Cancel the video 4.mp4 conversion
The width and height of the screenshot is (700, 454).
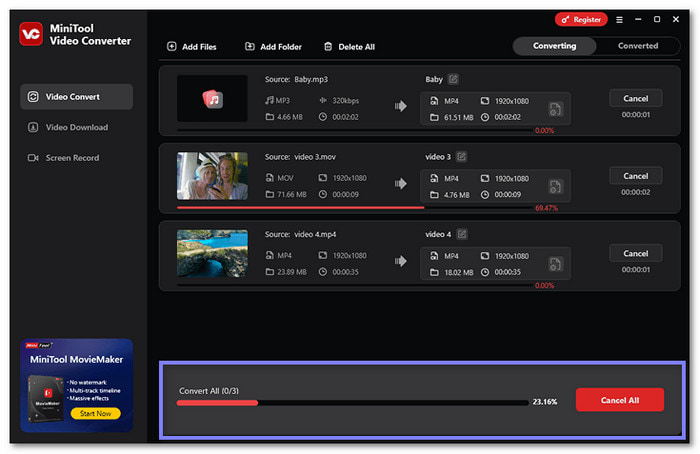coord(636,254)
